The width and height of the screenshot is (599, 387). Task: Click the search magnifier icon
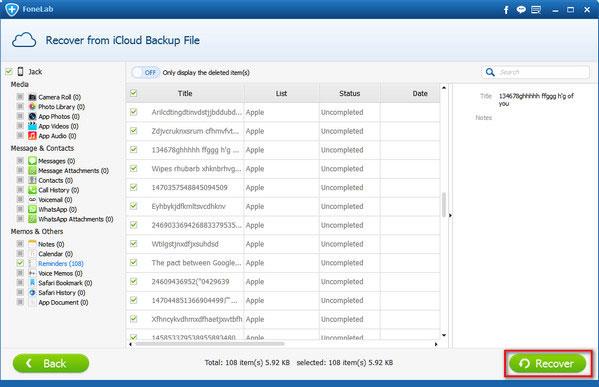490,72
